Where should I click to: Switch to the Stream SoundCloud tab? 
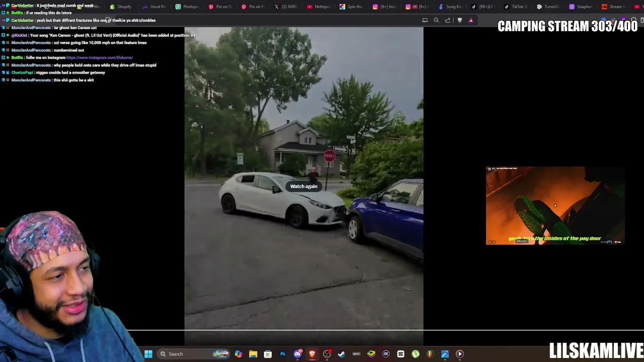point(614,7)
